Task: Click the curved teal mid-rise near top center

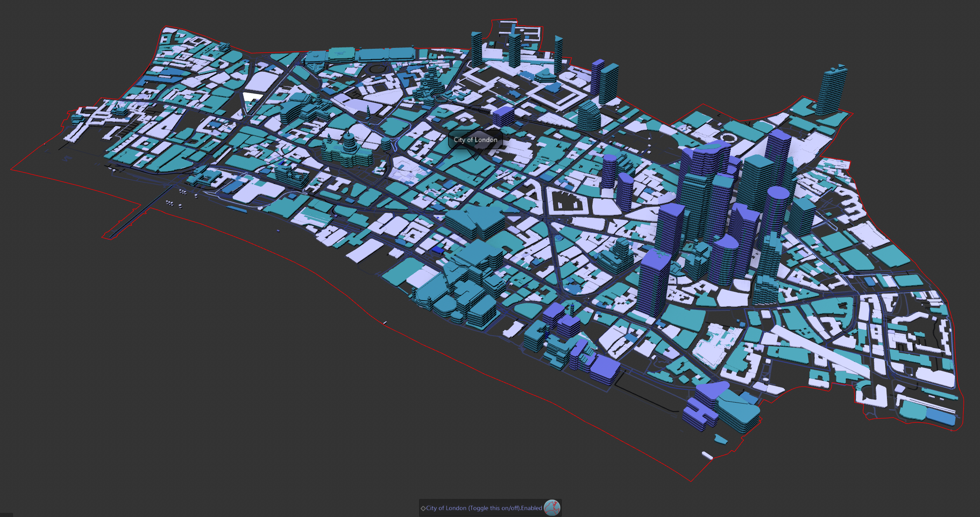Action: [589, 115]
